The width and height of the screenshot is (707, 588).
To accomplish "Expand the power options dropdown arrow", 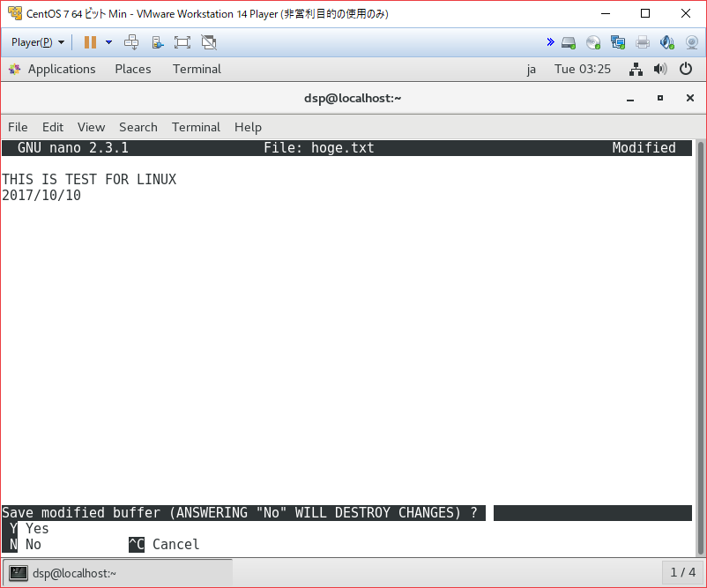I will coord(108,42).
